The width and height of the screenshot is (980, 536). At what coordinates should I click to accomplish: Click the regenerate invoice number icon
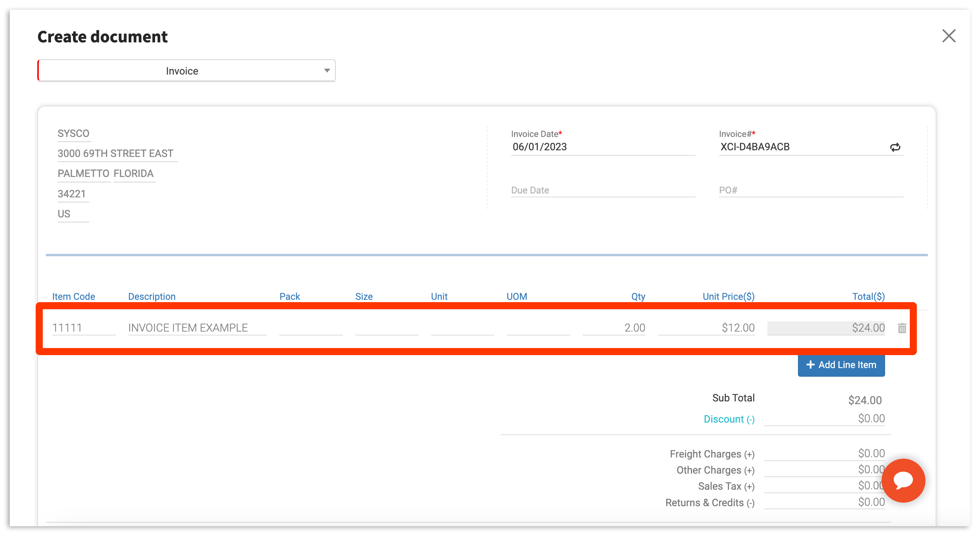coord(895,147)
